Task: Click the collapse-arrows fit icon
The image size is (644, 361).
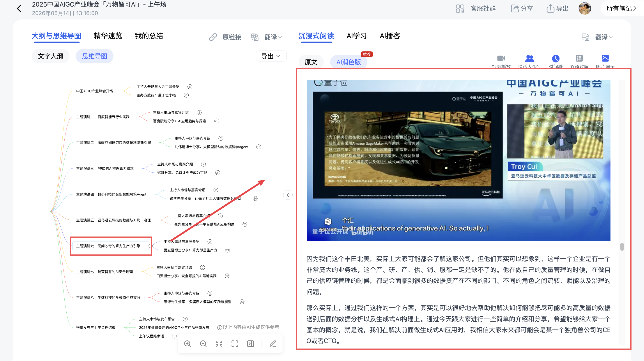Action: pyautogui.click(x=219, y=344)
